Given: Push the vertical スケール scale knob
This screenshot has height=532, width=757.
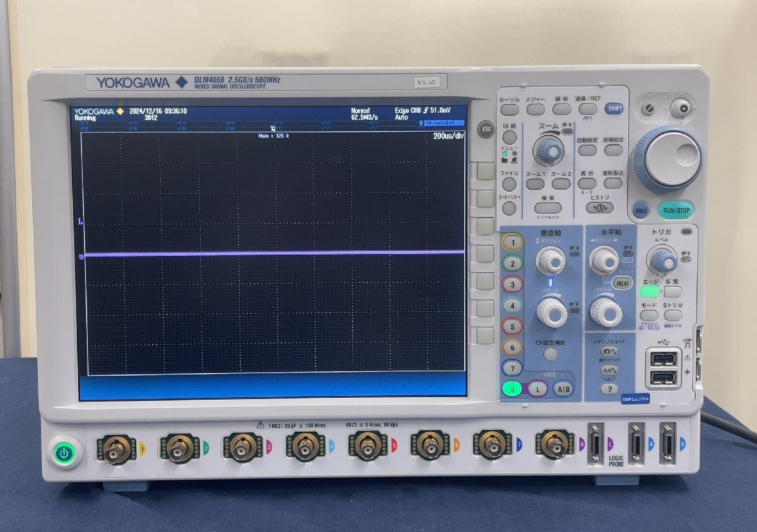Looking at the screenshot, I should point(551,312).
